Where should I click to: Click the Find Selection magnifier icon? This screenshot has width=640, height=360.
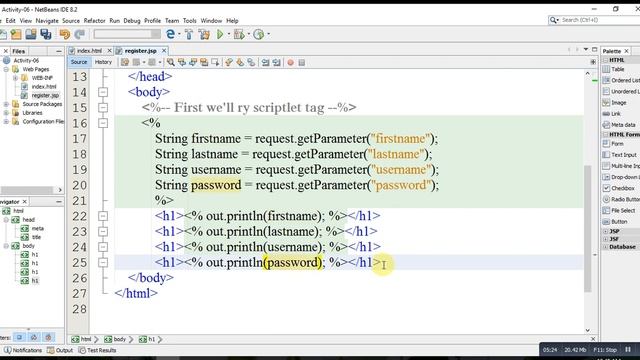point(171,62)
